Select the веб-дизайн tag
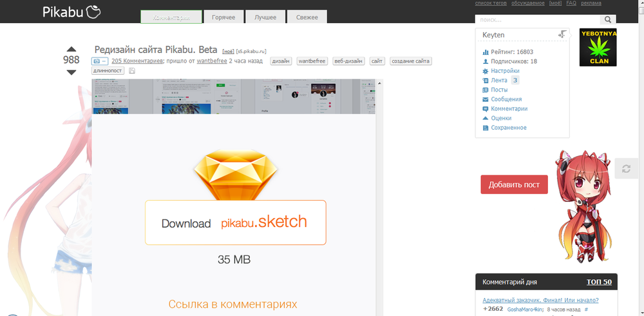644x316 pixels. [348, 61]
